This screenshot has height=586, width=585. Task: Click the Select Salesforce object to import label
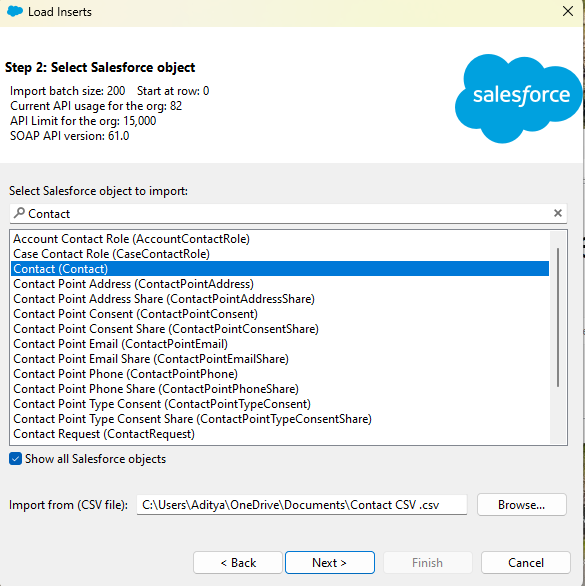98,191
